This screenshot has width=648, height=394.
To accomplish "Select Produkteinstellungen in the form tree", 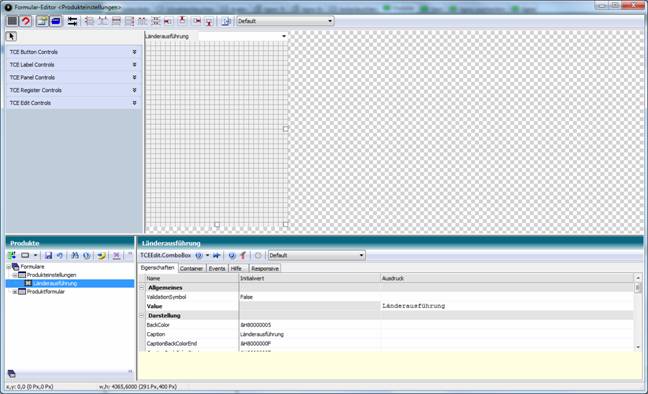I will (51, 275).
